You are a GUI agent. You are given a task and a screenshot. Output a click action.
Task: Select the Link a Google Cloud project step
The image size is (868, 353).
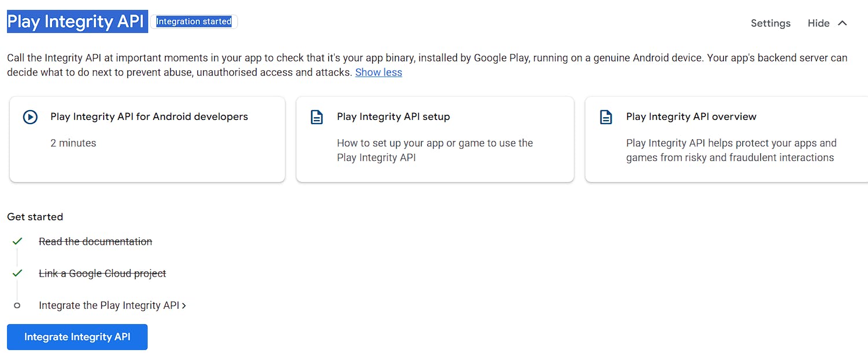[102, 274]
